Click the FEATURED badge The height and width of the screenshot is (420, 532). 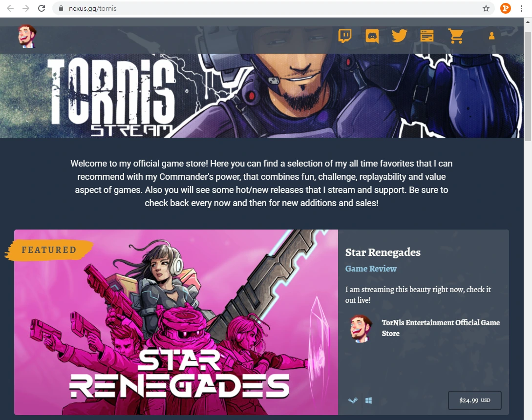click(49, 250)
